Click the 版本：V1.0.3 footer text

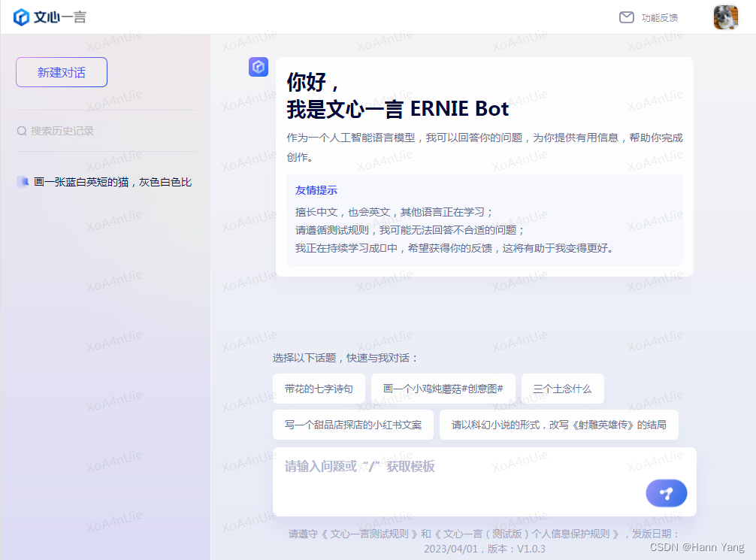pyautogui.click(x=516, y=549)
